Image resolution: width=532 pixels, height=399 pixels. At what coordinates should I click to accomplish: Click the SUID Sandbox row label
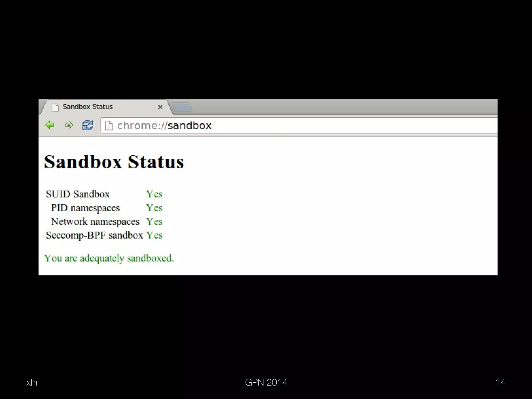click(x=78, y=194)
